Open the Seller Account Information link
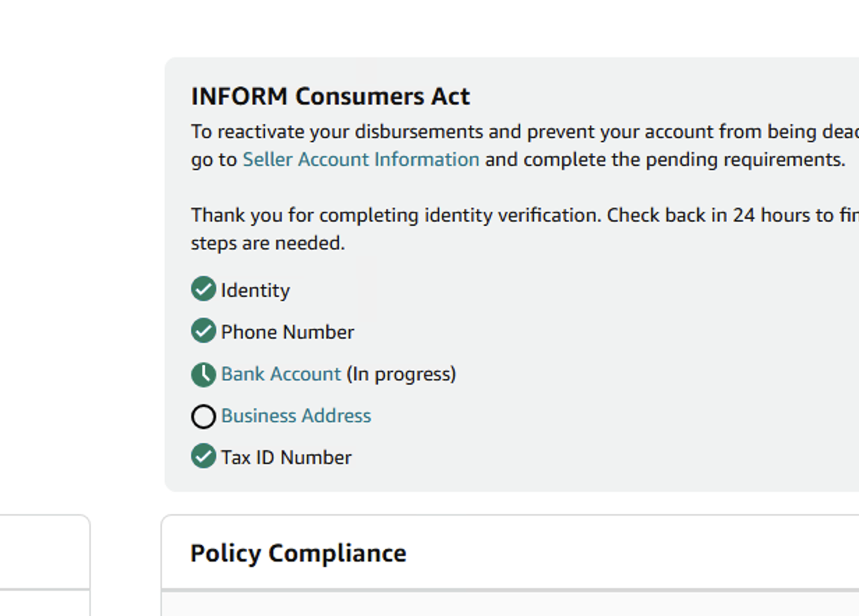Image resolution: width=859 pixels, height=616 pixels. [360, 160]
